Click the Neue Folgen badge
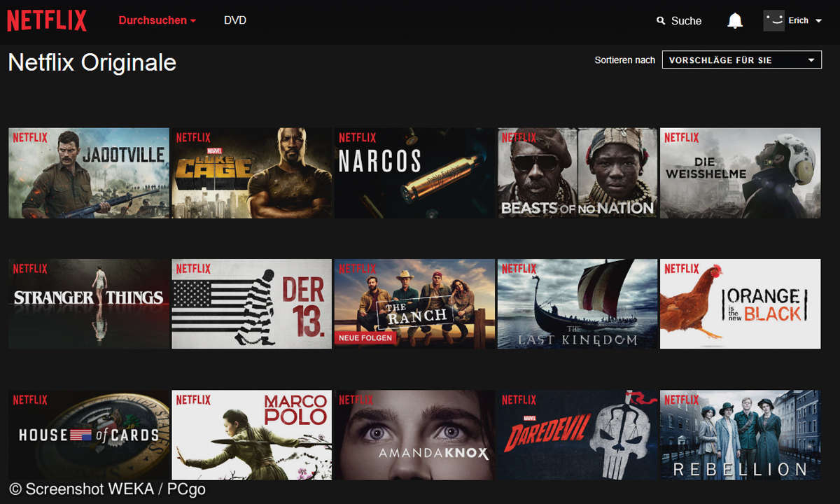840x504 pixels. coord(365,337)
